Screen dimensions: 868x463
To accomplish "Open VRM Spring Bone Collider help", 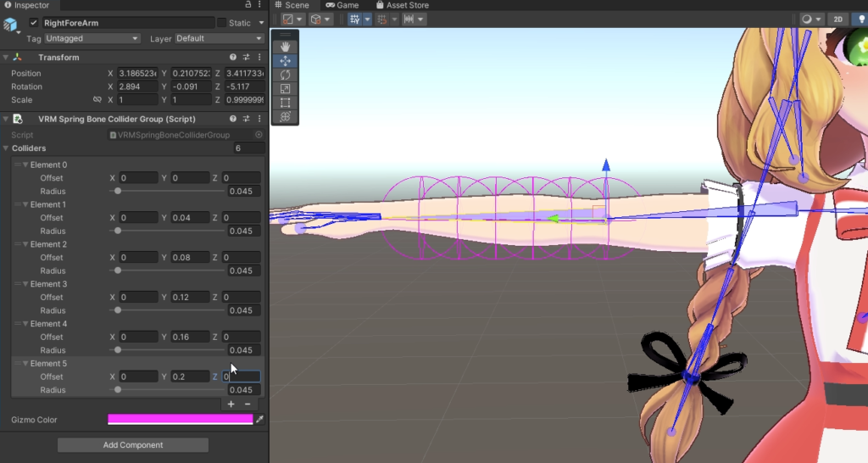I will click(233, 119).
